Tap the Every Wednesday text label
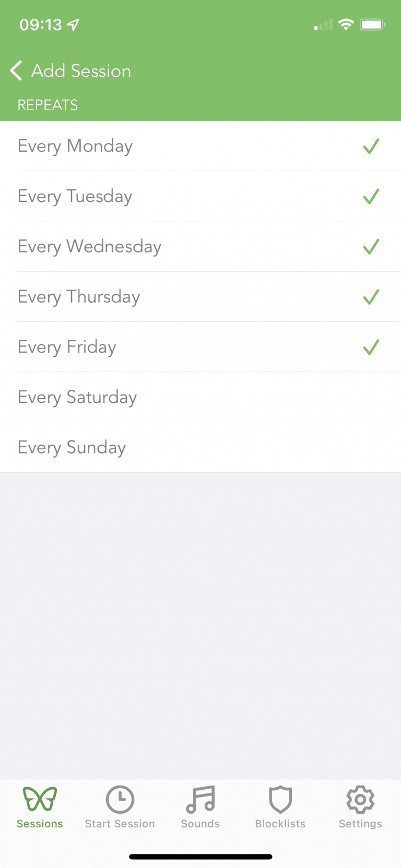This screenshot has height=868, width=401. pos(90,246)
